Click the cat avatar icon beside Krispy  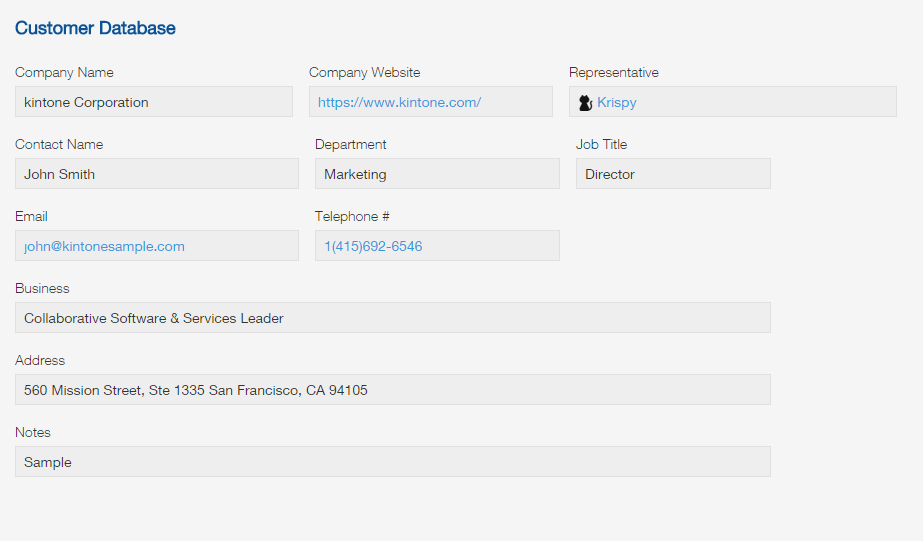(585, 102)
